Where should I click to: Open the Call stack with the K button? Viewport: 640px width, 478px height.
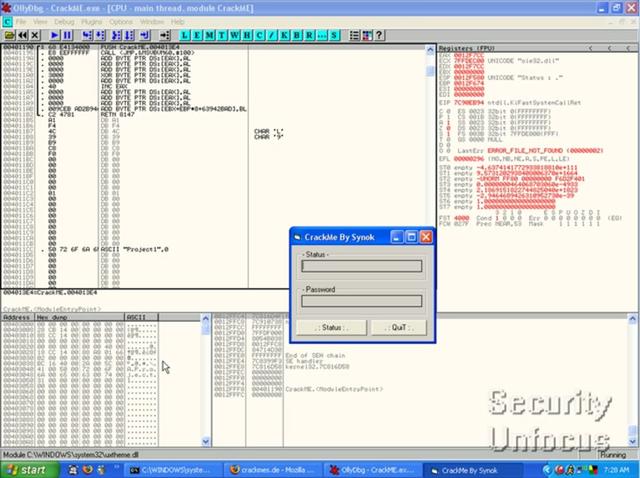click(x=284, y=36)
